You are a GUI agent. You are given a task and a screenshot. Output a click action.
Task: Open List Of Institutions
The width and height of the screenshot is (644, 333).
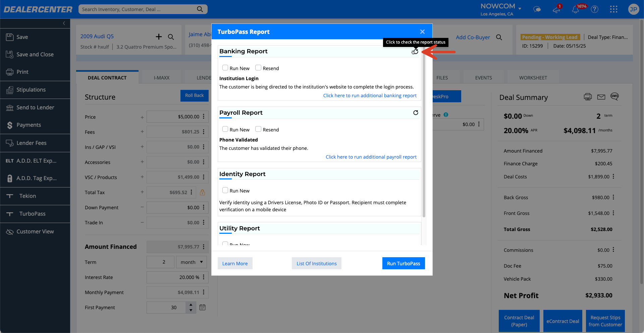click(x=316, y=263)
